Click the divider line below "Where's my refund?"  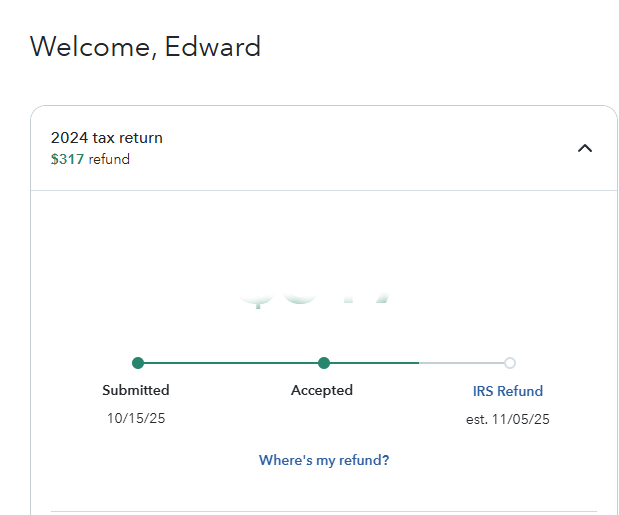[x=324, y=512]
